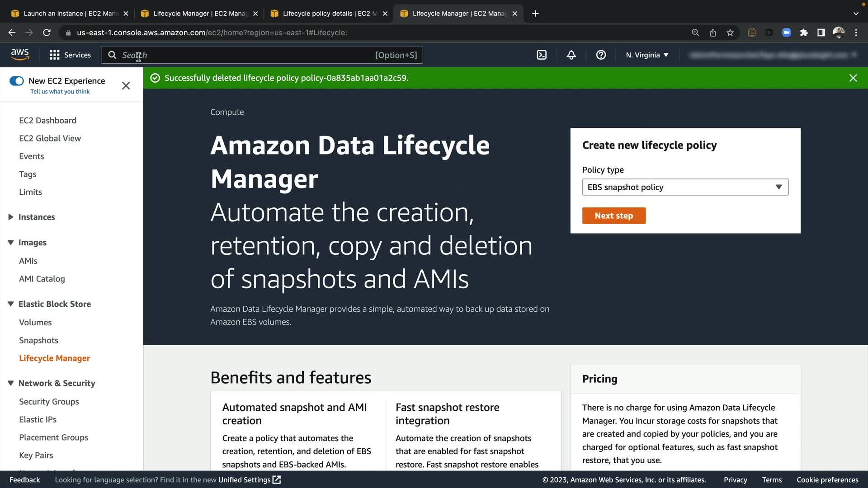The width and height of the screenshot is (868, 488).
Task: Expand the Instances sidebar section
Action: click(x=11, y=217)
